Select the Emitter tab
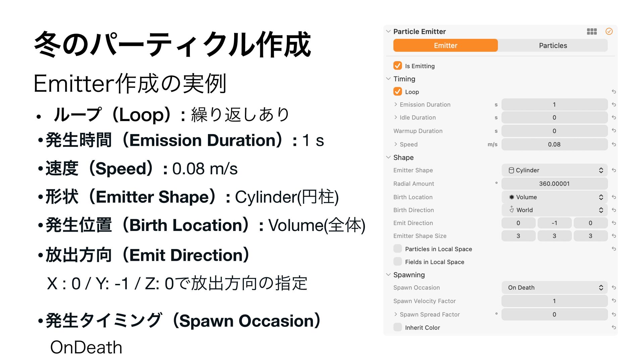Screen dimensions: 644x362 pos(445,46)
